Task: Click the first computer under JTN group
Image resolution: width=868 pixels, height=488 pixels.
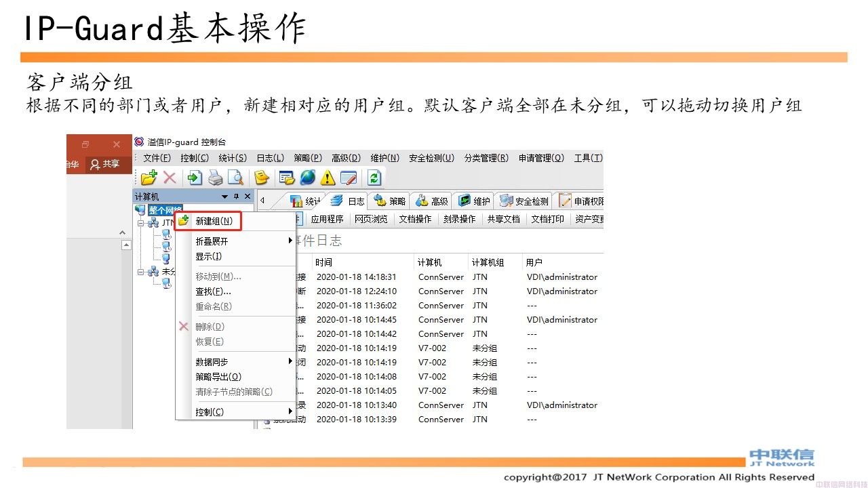Action: click(166, 234)
